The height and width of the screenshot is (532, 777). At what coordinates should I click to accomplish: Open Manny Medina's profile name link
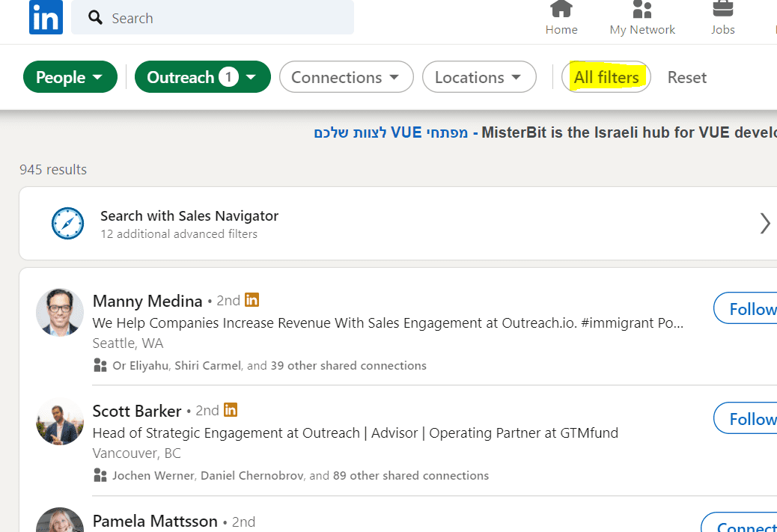pos(147,301)
